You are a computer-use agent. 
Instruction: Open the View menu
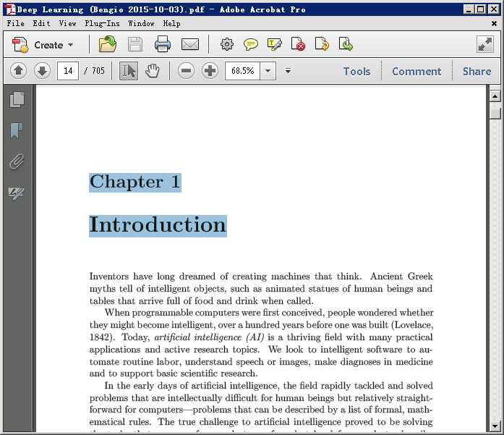[67, 23]
